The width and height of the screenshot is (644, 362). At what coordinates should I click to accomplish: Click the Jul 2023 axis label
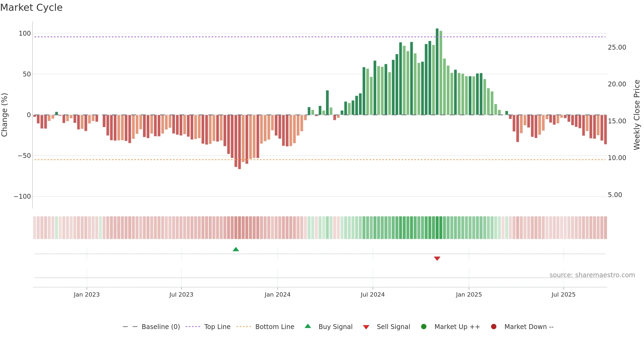[181, 295]
